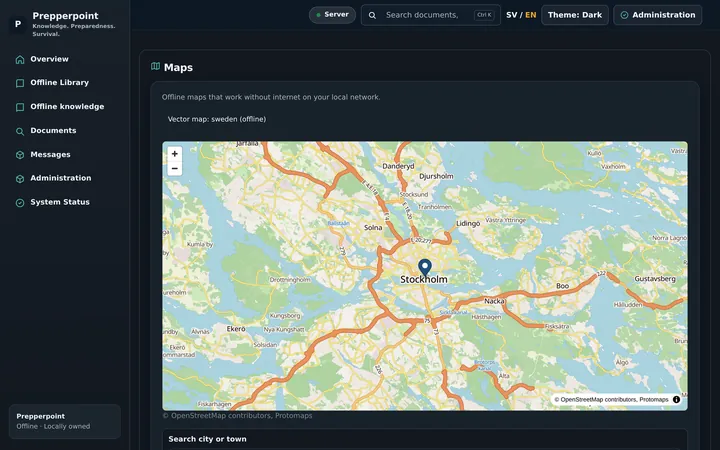Switch language to EN

pos(531,15)
